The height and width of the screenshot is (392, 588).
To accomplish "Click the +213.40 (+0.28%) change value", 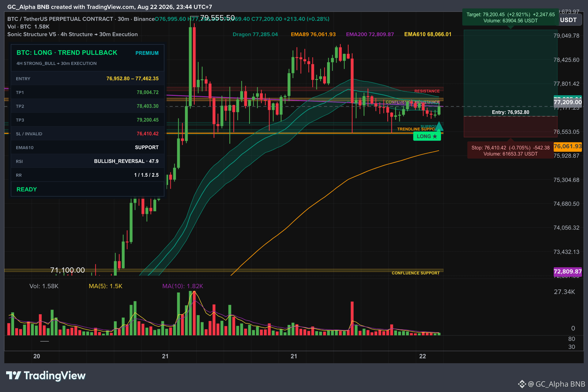I will (x=307, y=19).
